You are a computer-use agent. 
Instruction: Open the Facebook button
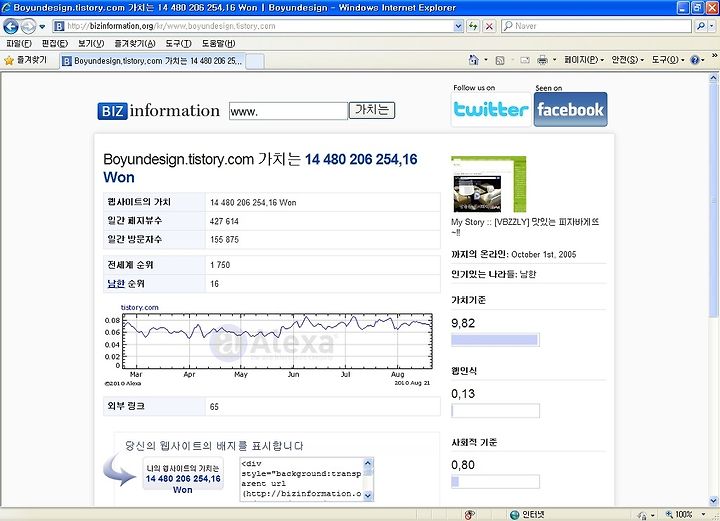pos(570,109)
